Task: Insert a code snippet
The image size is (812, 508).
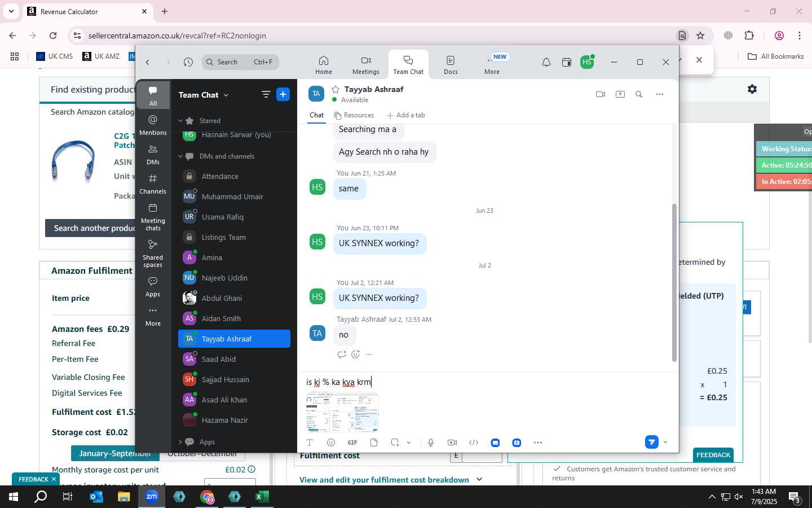Action: (474, 443)
